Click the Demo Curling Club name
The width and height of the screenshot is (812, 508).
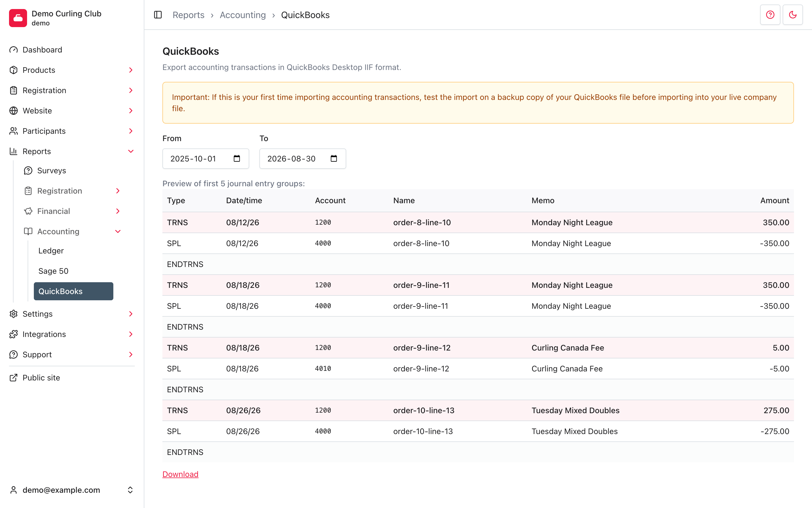[x=67, y=14]
